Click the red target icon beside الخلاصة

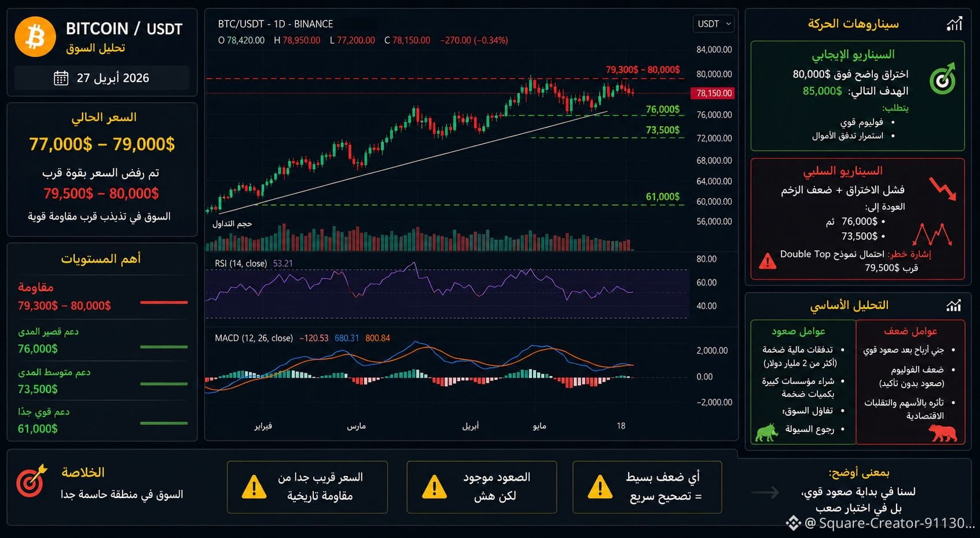(31, 481)
